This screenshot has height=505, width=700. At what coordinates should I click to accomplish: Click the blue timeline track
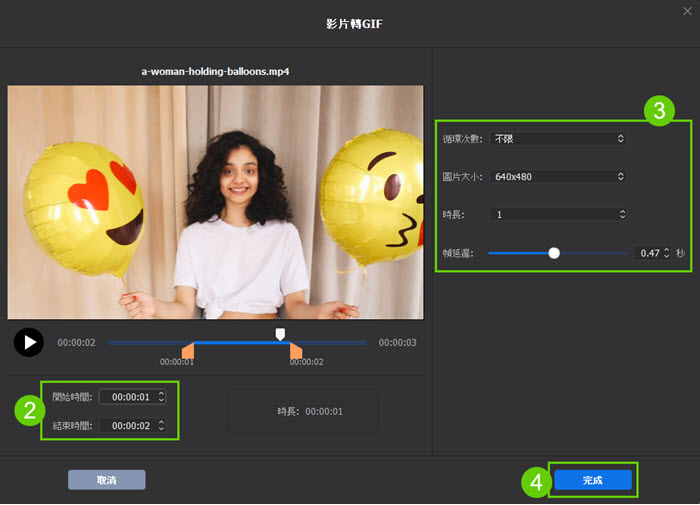237,343
